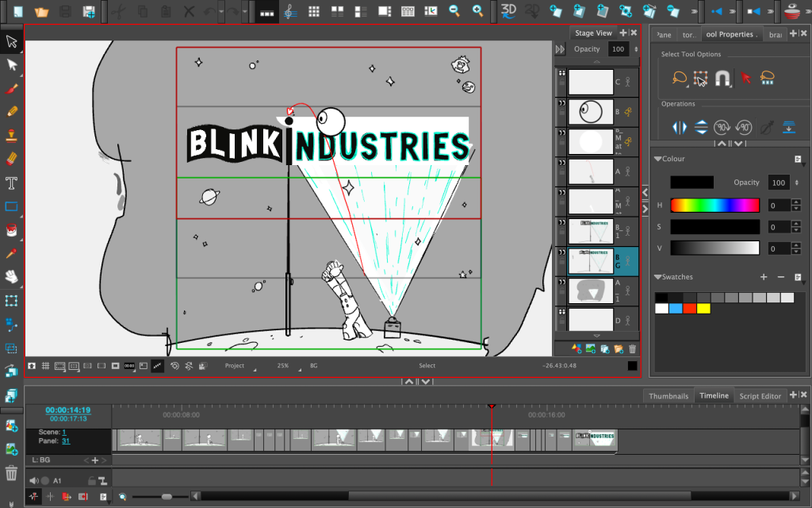Open the Script Editor tab
This screenshot has height=508, width=812.
760,396
